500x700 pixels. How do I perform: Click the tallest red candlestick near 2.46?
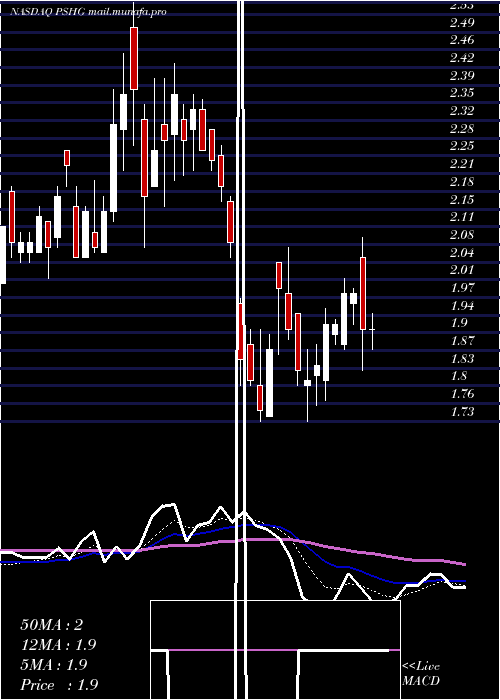[134, 58]
